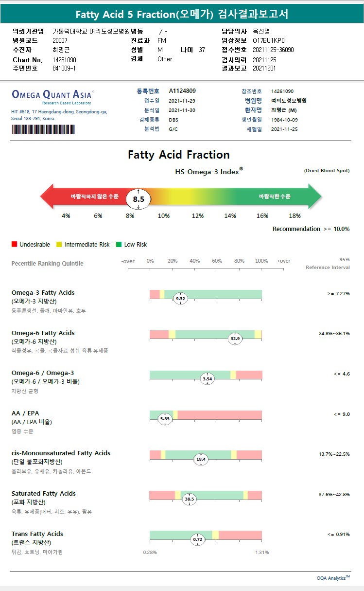364x591 pixels.
Task: Click registration number A1124809
Action: tap(182, 91)
